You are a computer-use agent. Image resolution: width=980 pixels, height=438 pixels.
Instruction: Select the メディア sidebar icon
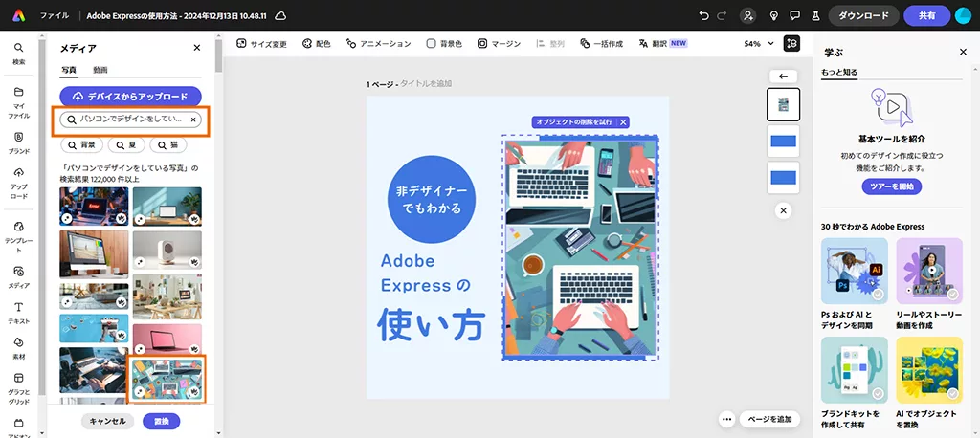[19, 277]
